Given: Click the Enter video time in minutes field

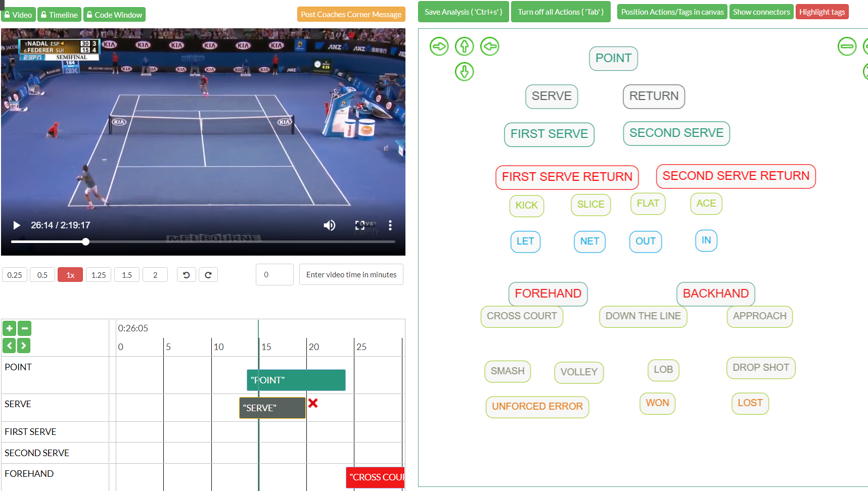Looking at the screenshot, I should point(351,274).
